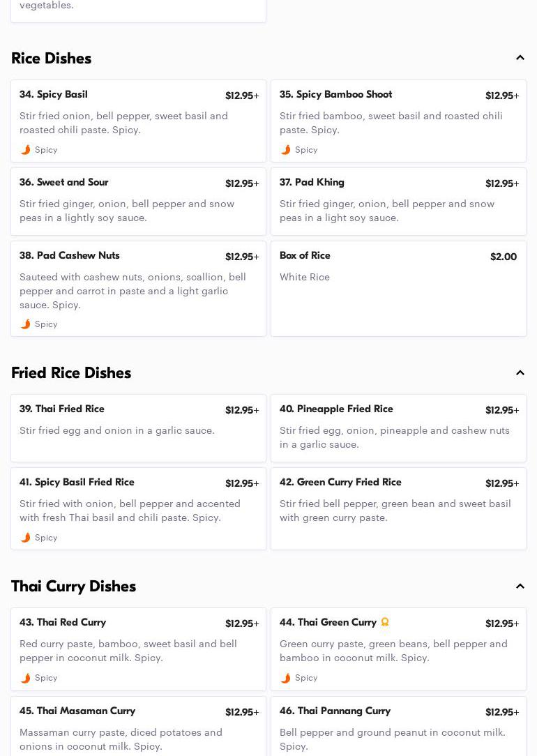This screenshot has width=537, height=756.
Task: Select the Box of Rice item
Action: tap(398, 289)
